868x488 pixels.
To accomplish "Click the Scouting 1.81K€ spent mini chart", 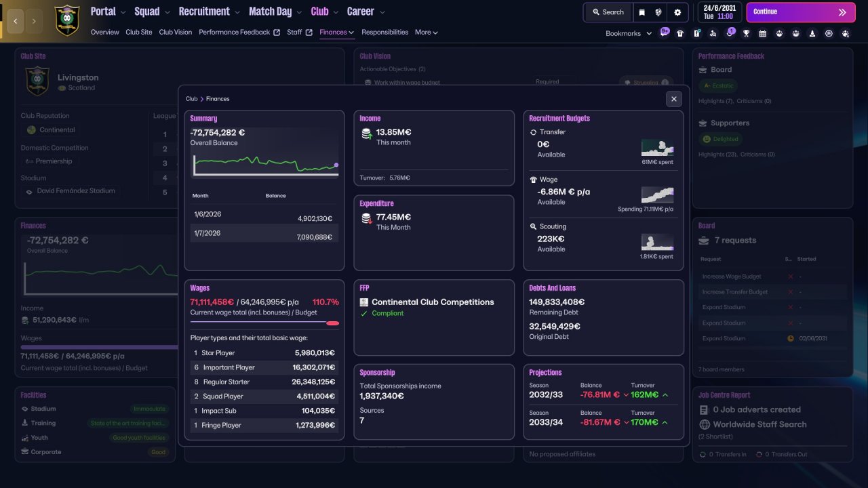I will tap(657, 242).
